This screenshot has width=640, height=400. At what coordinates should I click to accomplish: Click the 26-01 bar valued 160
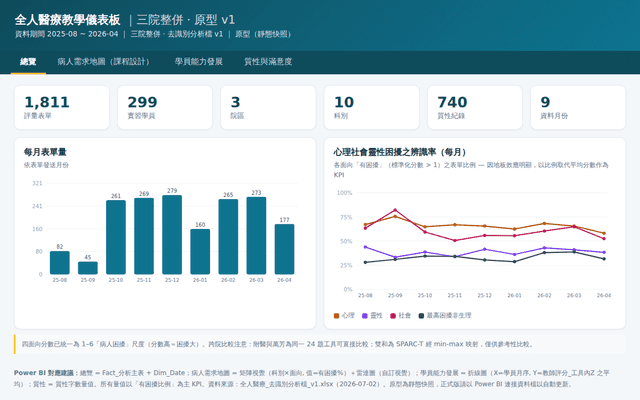(x=200, y=251)
